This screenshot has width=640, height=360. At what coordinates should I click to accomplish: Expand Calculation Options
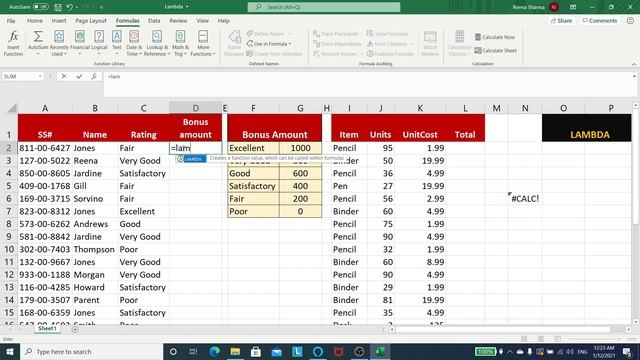[460, 43]
